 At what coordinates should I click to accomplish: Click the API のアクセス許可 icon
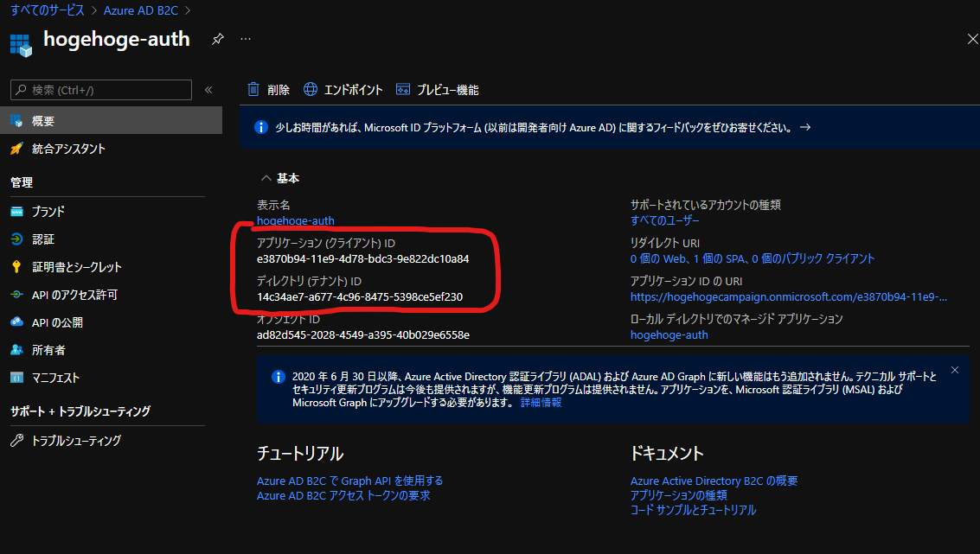click(17, 295)
